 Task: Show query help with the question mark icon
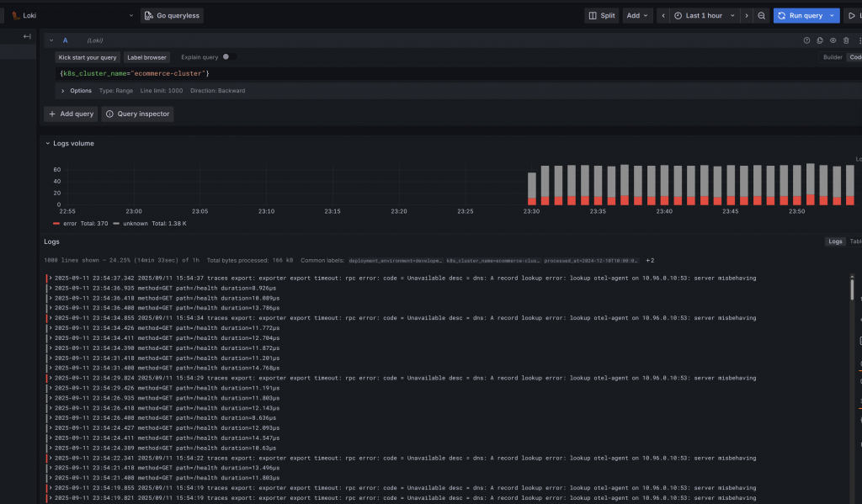pyautogui.click(x=806, y=40)
